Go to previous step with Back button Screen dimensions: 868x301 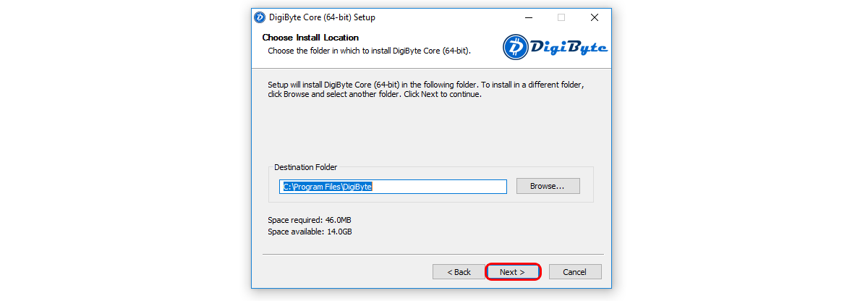[459, 272]
